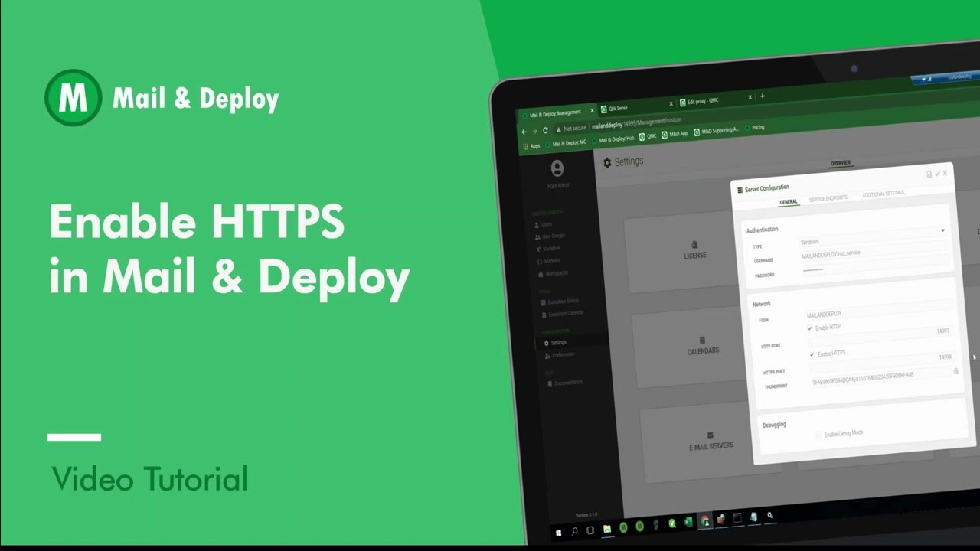
Task: Open the M&D App bookmark
Action: [674, 134]
